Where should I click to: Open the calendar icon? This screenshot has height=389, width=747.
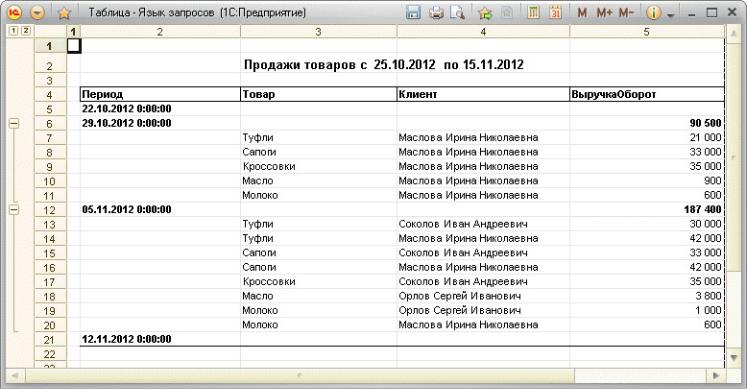pos(555,13)
